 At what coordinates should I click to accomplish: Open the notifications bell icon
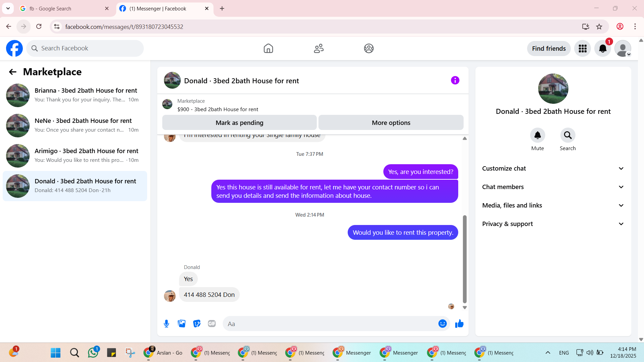[603, 49]
